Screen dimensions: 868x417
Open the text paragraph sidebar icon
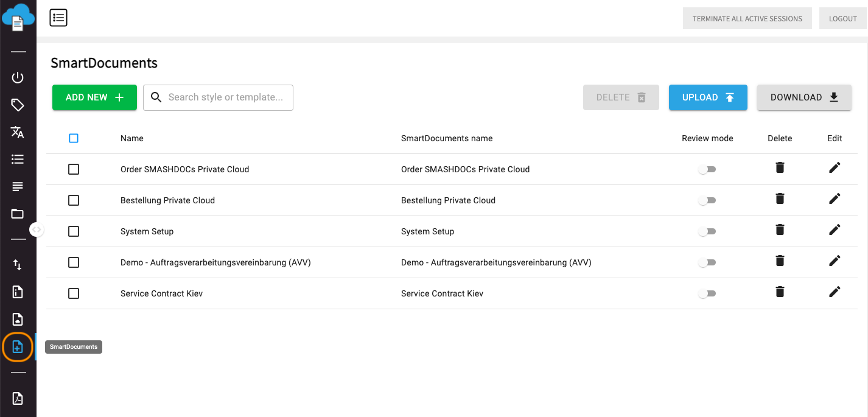point(18,186)
